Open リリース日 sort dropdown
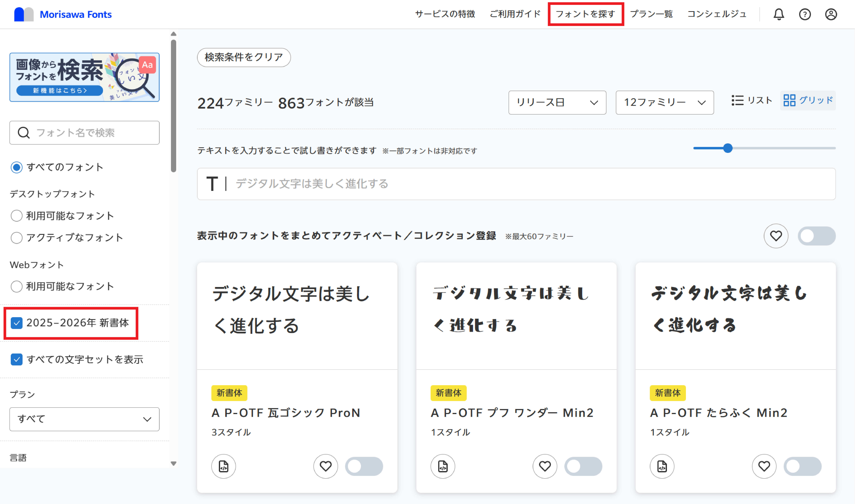Image resolution: width=855 pixels, height=504 pixels. tap(557, 103)
